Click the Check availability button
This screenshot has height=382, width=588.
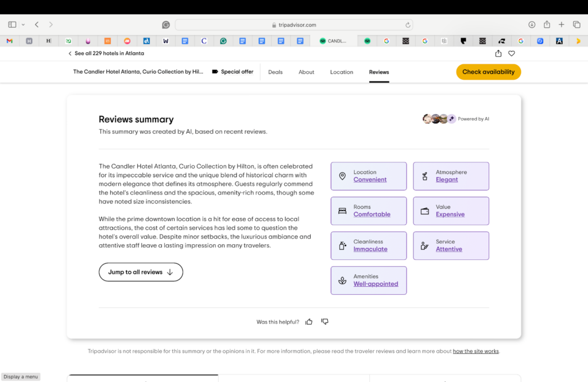pos(488,72)
